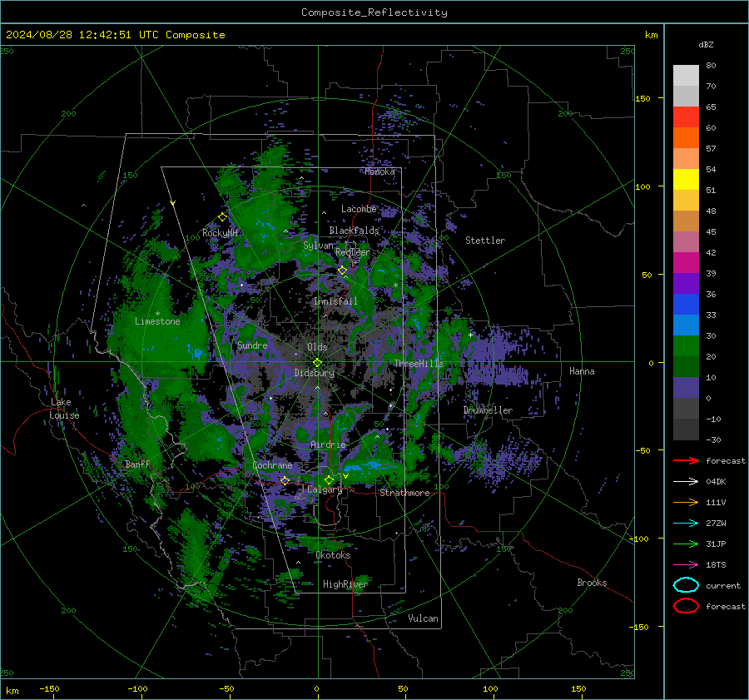The image size is (749, 700).
Task: Click the Ponoka town label
Action: point(379,171)
